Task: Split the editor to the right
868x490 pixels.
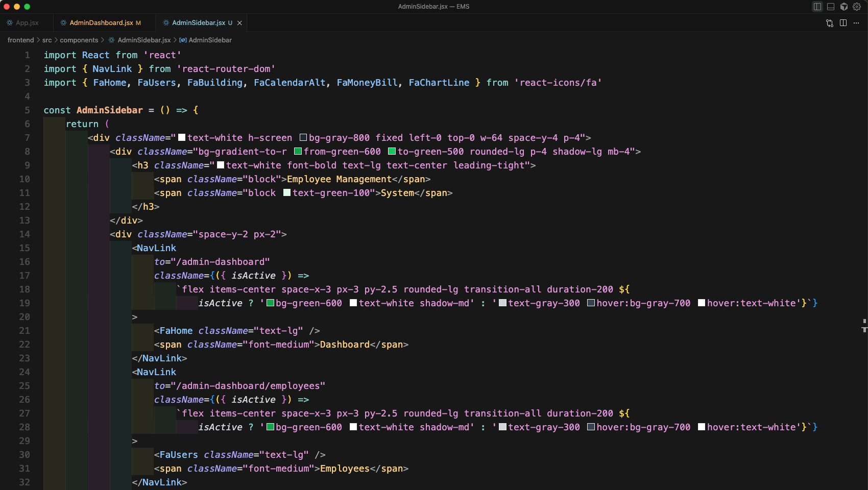Action: click(x=843, y=23)
